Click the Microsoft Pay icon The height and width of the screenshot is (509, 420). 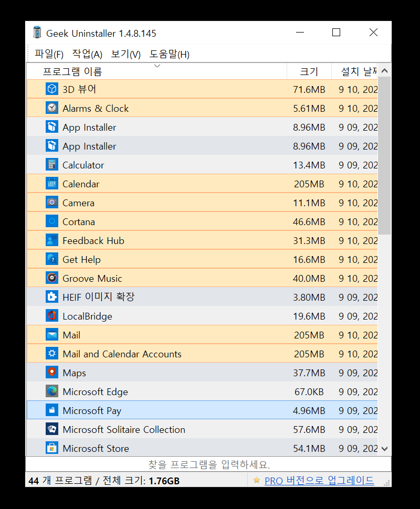pyautogui.click(x=52, y=410)
